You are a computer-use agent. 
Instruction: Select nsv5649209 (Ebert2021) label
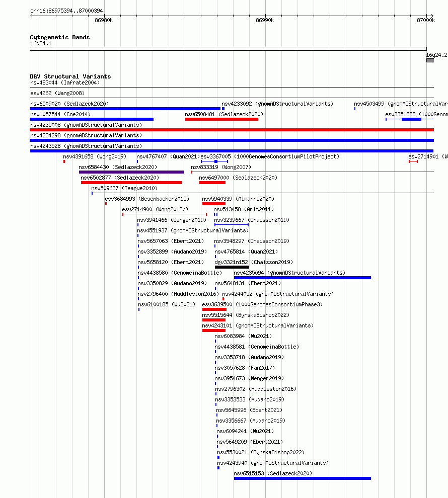click(249, 442)
